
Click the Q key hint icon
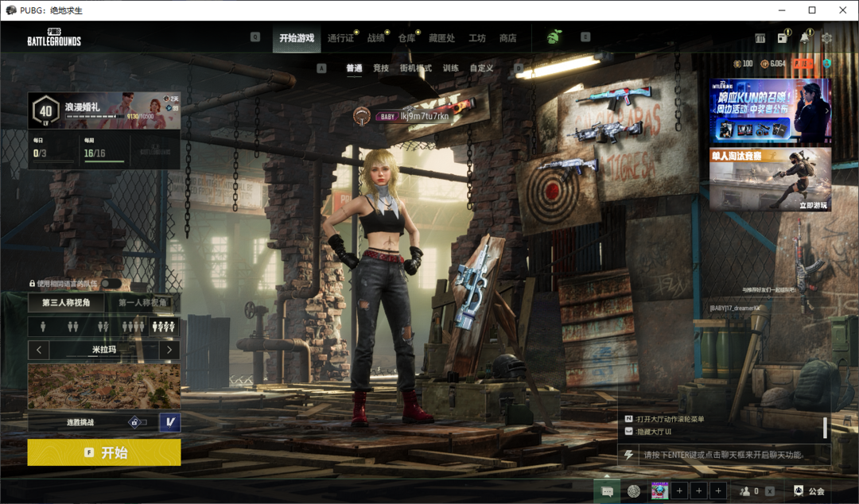coord(255,37)
